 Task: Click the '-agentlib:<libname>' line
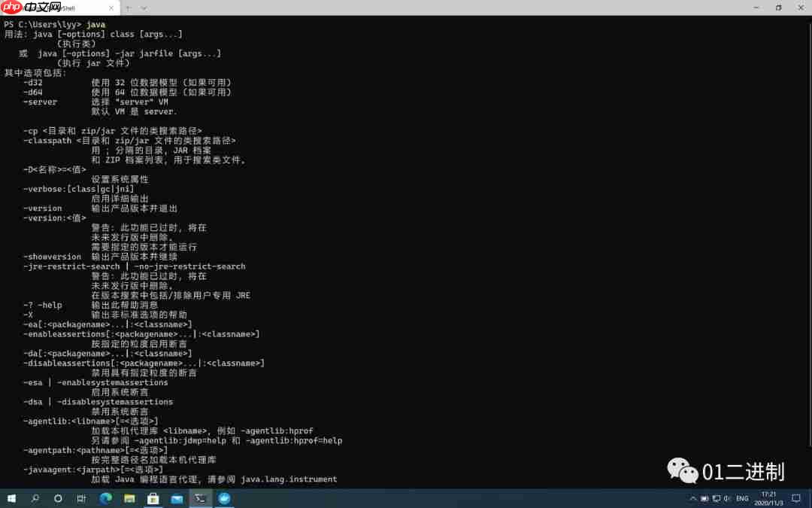[91, 421]
